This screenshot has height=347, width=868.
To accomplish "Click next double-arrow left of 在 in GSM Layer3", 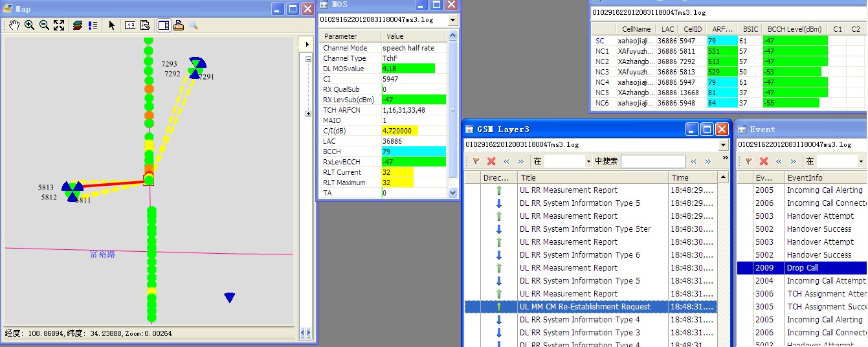I will pos(521,161).
